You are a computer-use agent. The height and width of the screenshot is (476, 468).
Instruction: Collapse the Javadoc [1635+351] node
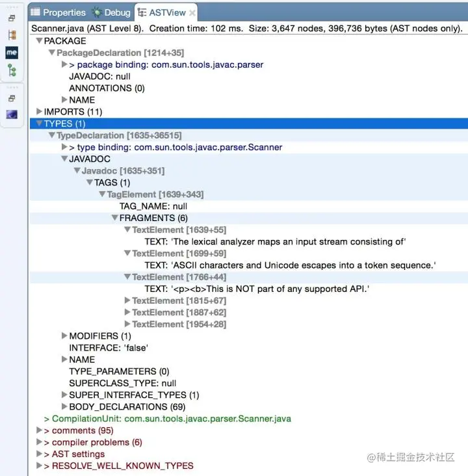(x=77, y=170)
